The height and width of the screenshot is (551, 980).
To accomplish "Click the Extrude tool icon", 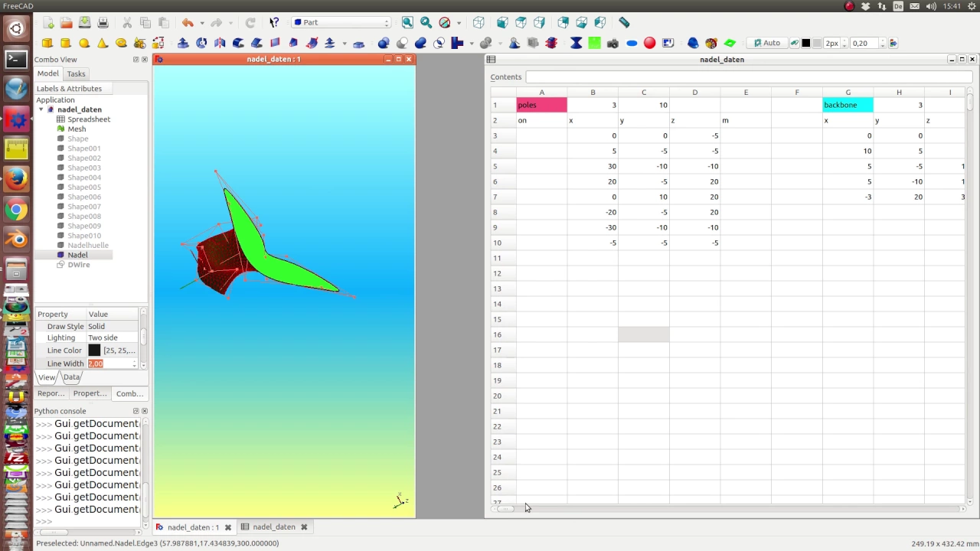I will (183, 44).
